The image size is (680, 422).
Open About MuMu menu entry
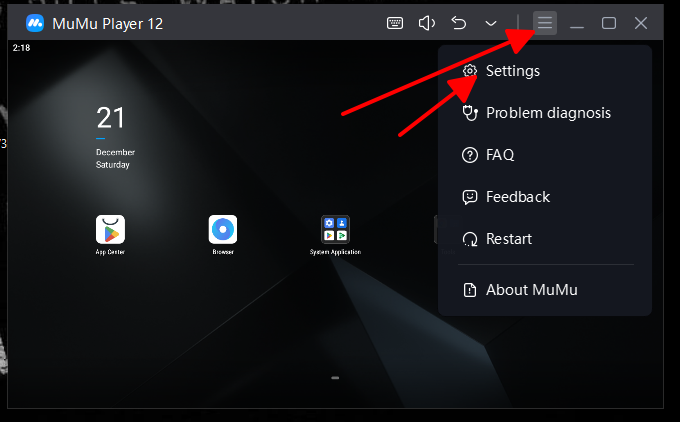[545, 290]
